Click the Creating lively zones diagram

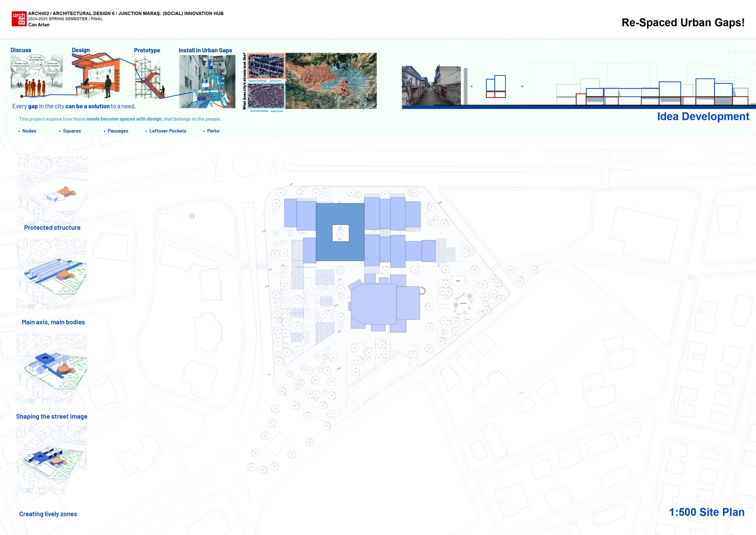pos(52,459)
